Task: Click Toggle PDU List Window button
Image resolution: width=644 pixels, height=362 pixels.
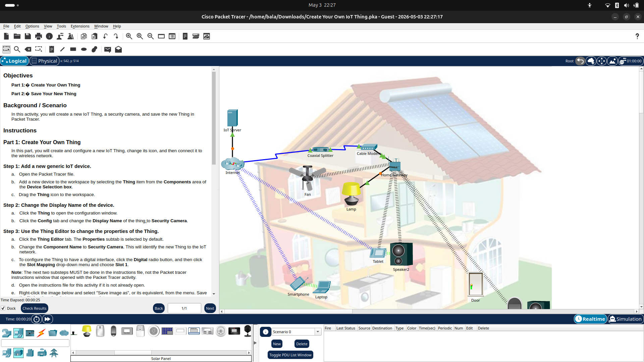Action: coord(290,355)
